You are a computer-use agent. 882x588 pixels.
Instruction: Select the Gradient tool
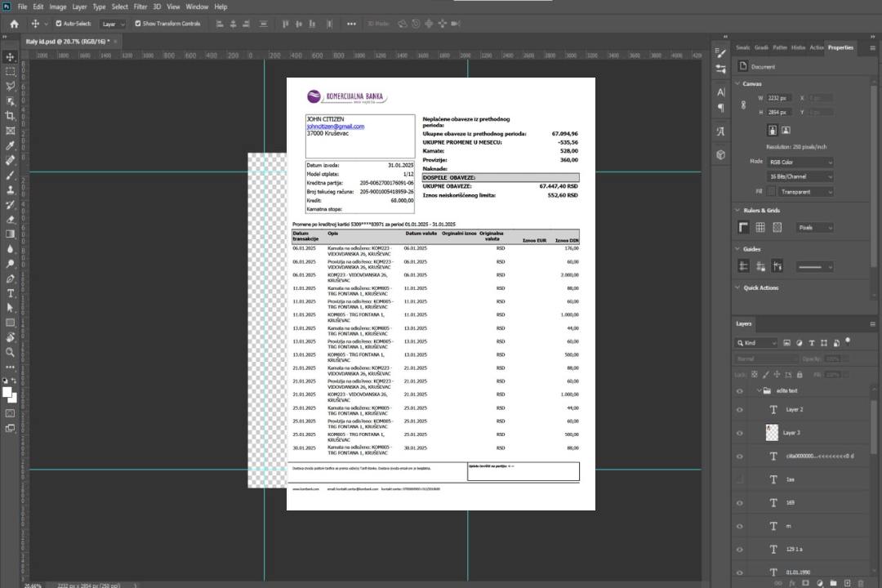(10, 234)
